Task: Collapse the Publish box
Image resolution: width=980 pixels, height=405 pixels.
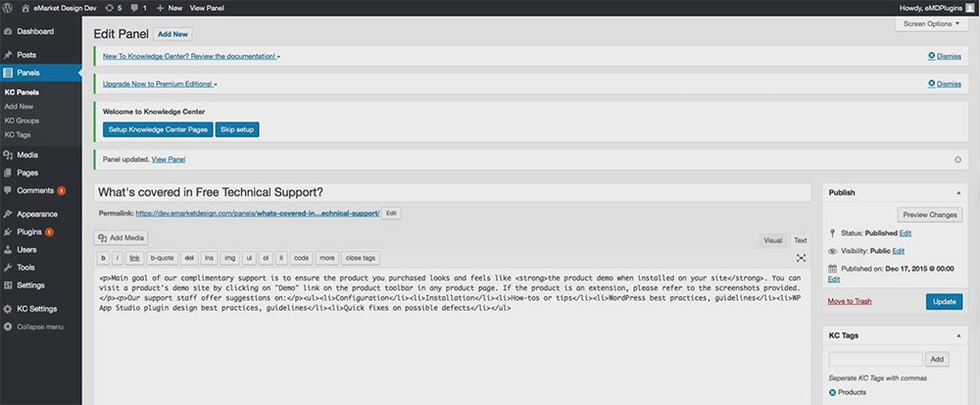Action: tap(958, 193)
